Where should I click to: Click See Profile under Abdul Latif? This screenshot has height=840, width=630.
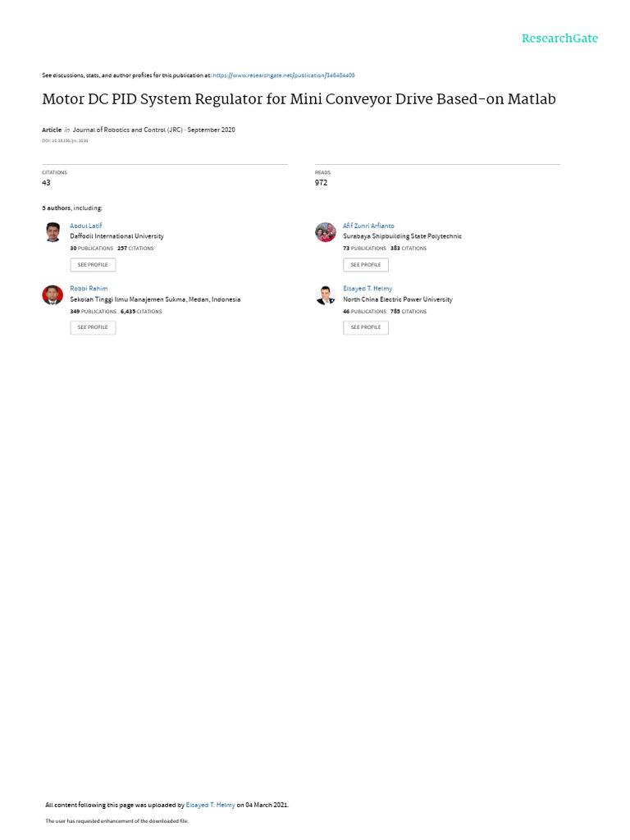(93, 265)
